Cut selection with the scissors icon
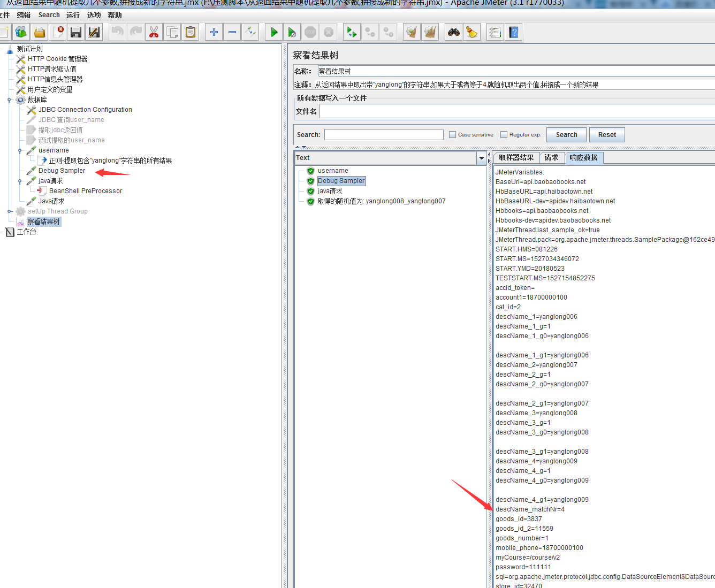 (x=154, y=32)
